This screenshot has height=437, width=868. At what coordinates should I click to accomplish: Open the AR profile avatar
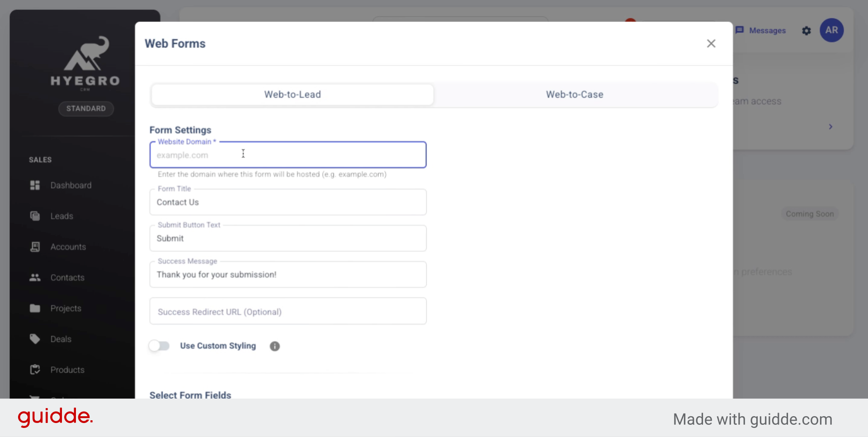tap(832, 30)
